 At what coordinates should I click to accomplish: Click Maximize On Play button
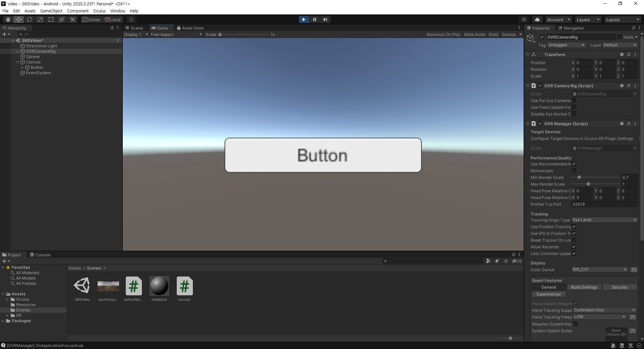pyautogui.click(x=443, y=35)
